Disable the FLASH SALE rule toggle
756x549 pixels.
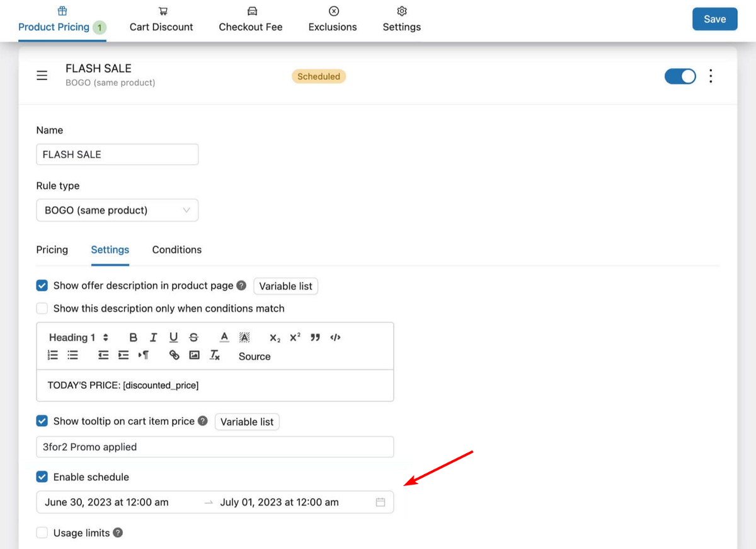680,76
